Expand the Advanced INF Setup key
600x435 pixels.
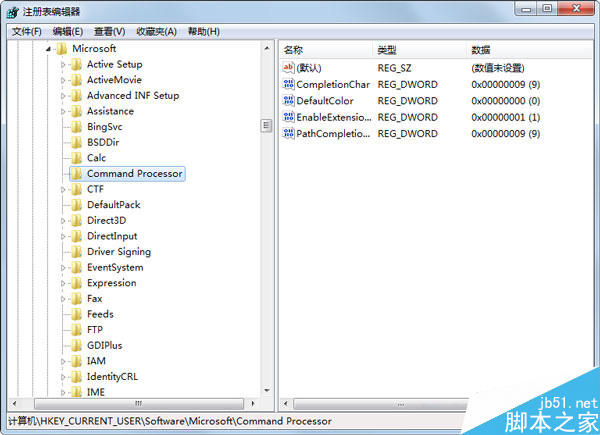(63, 96)
